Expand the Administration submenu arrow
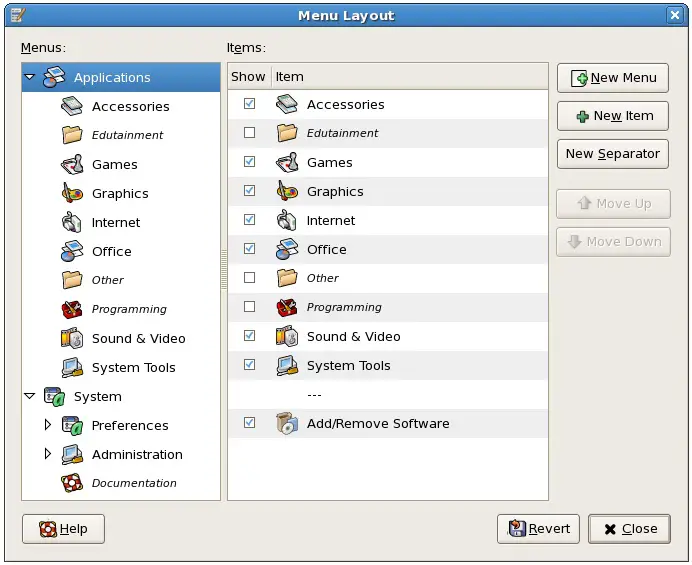Viewport: 692px width, 565px height. 47,454
